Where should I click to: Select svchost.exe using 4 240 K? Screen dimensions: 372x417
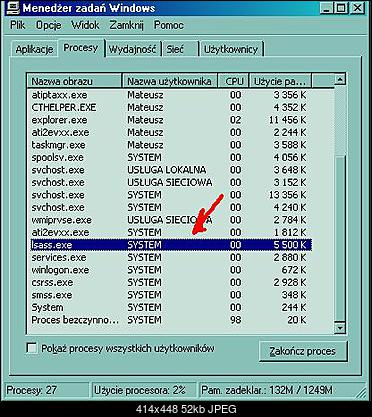click(170, 207)
